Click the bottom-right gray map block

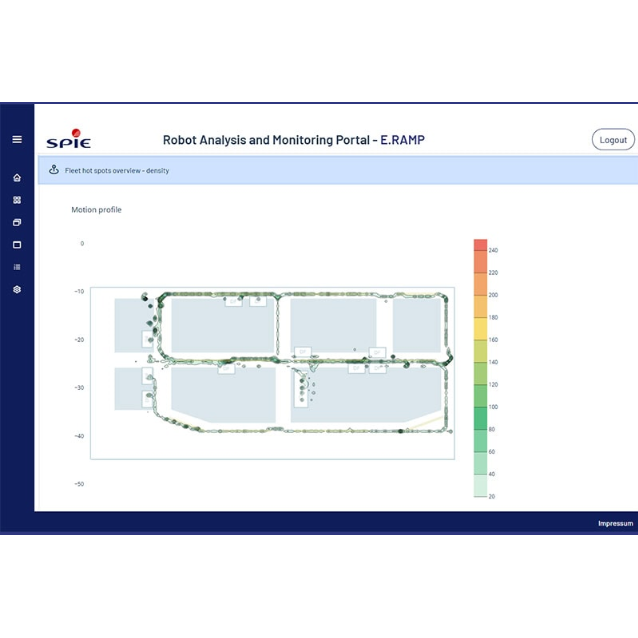366,394
